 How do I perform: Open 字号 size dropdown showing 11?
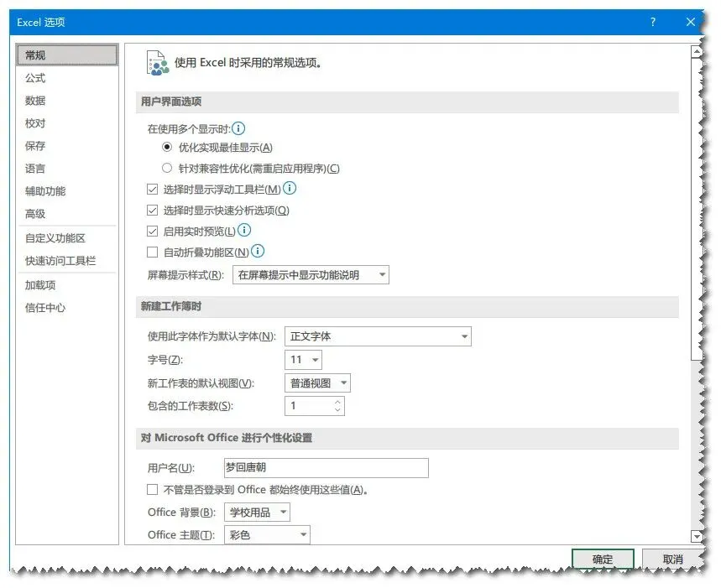(304, 360)
